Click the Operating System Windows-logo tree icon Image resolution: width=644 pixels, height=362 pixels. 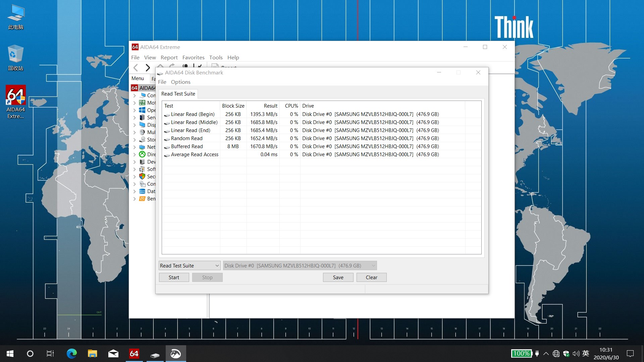142,110
